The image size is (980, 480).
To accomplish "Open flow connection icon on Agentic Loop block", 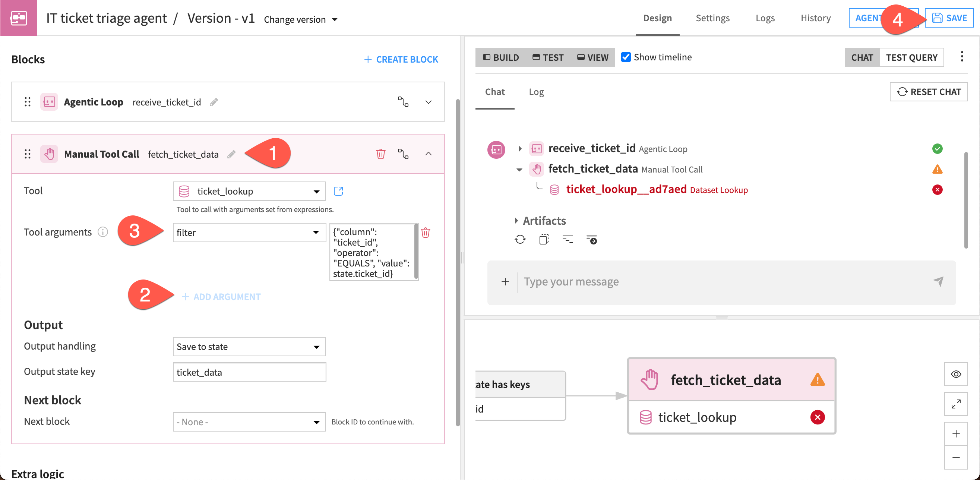I will tap(403, 102).
